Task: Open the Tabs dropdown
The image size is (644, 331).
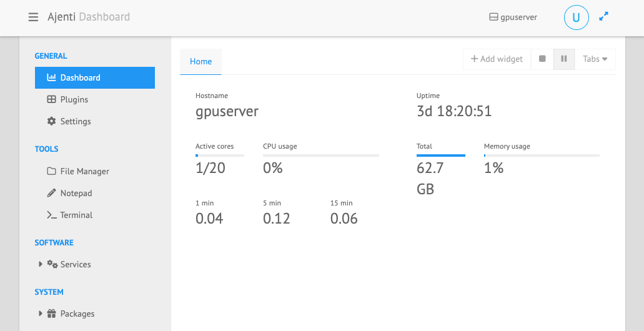Action: (x=595, y=59)
